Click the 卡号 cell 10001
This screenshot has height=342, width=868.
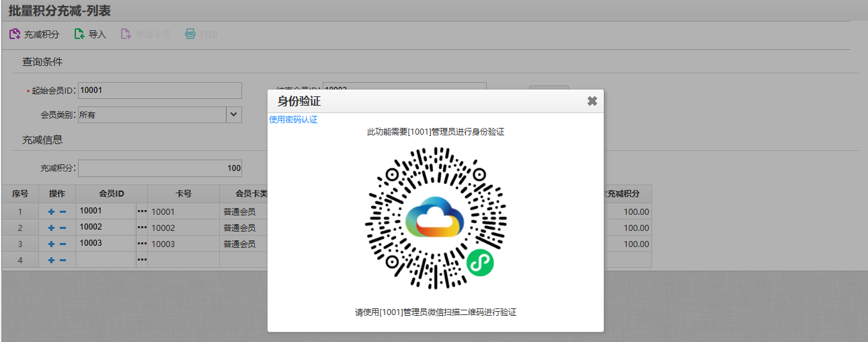point(184,211)
